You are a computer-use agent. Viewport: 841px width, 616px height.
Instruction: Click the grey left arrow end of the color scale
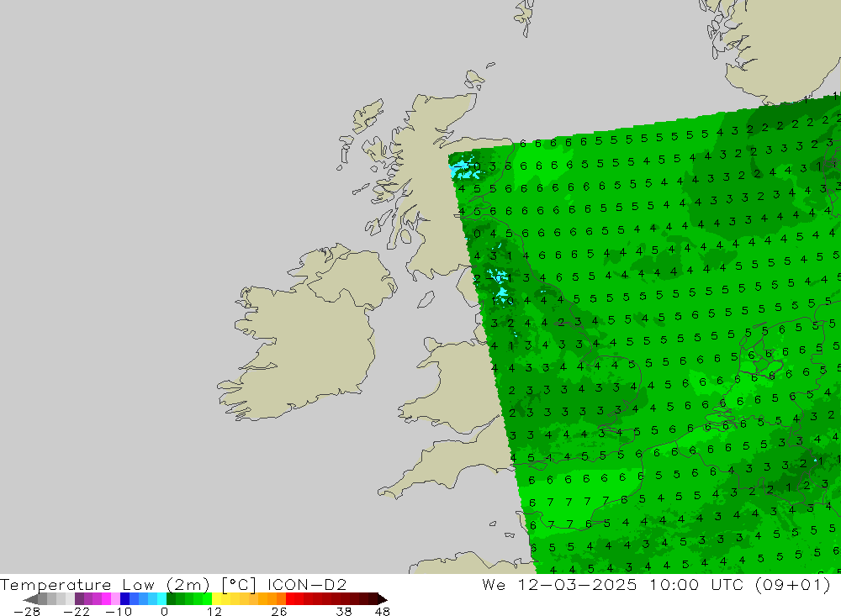30,599
